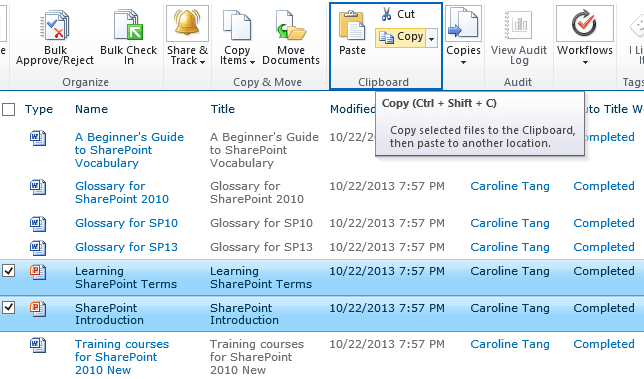Click the Share & Track bell icon
644x379 pixels.
click(187, 23)
